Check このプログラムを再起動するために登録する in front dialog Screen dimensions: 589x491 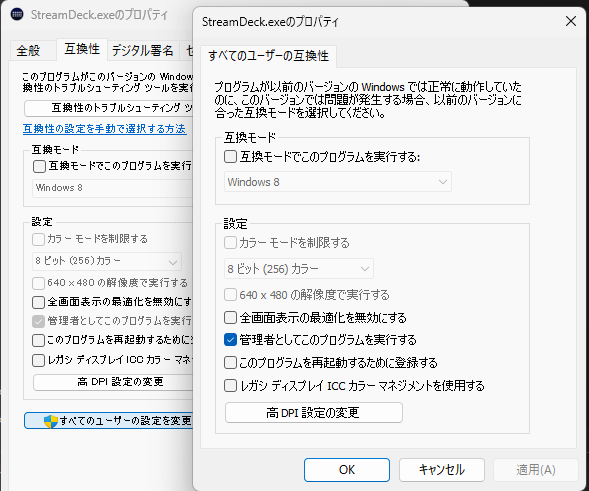click(x=230, y=363)
